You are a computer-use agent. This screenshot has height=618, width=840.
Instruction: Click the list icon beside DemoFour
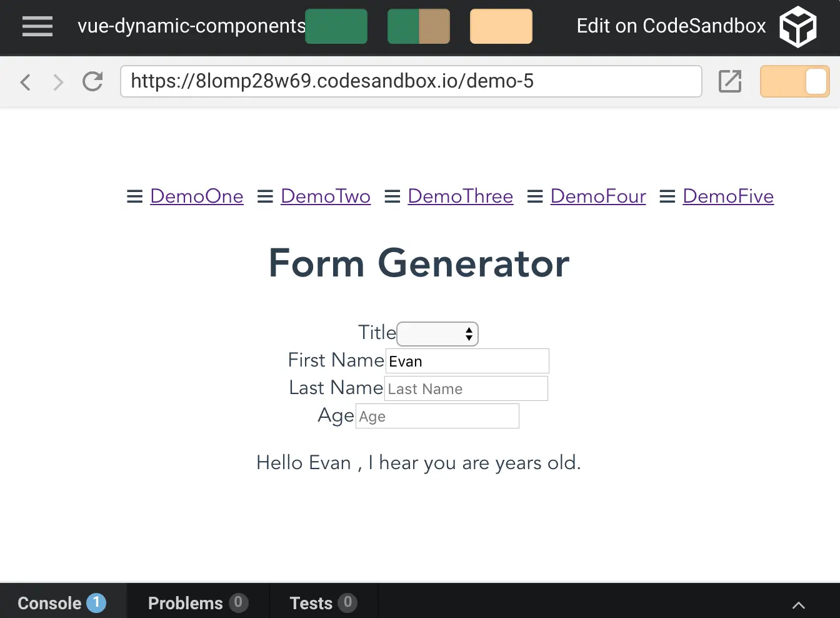tap(535, 196)
